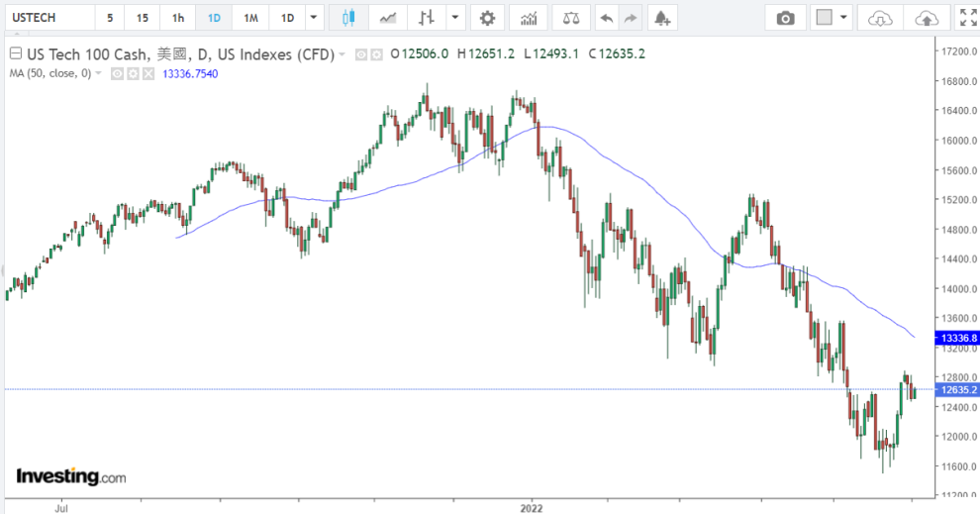The image size is (980, 514).
Task: Click the high value H 12651.2
Action: (x=486, y=53)
